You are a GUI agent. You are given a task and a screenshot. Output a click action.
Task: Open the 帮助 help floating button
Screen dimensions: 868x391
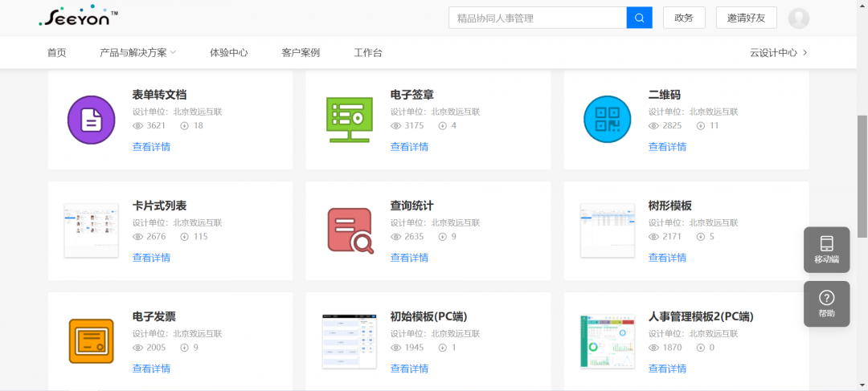(x=826, y=303)
